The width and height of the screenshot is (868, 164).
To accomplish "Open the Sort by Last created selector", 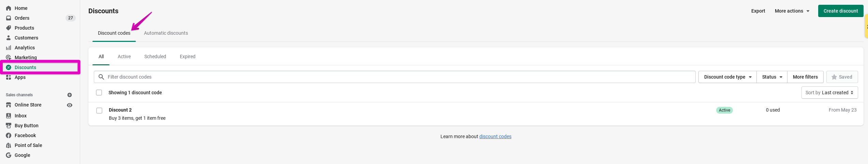I will tap(829, 93).
